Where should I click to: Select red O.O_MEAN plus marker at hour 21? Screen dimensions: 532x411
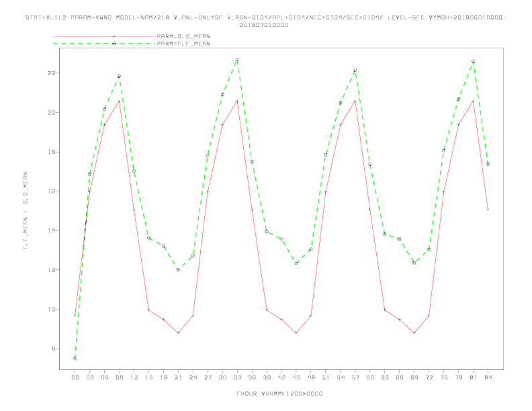(178, 333)
